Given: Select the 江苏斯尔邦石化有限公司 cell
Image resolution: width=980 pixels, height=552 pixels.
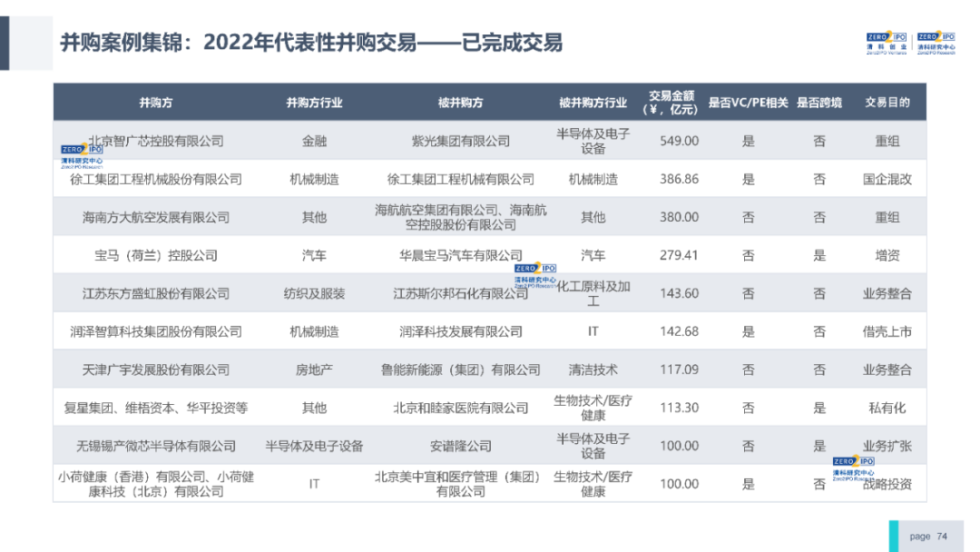Looking at the screenshot, I should (x=461, y=294).
